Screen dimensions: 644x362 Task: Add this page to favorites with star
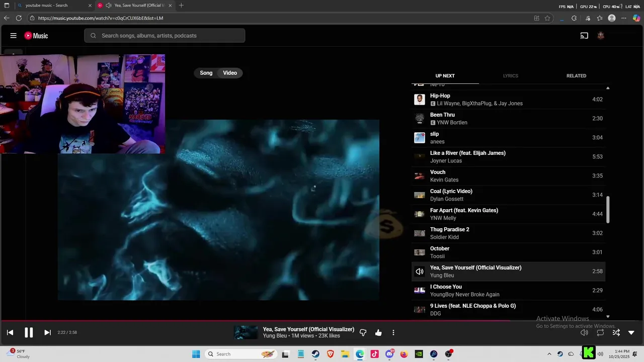(547, 18)
